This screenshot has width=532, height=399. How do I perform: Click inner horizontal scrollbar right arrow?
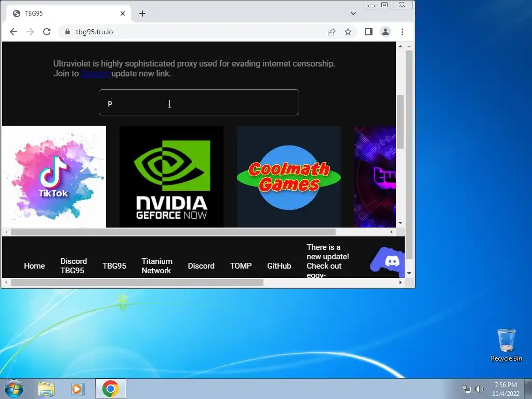(x=392, y=232)
